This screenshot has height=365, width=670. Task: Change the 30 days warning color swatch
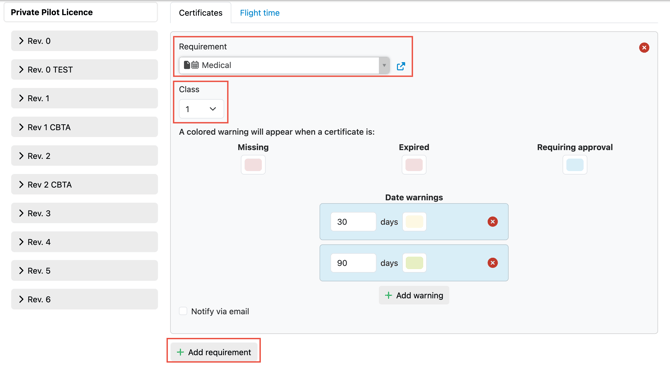414,222
